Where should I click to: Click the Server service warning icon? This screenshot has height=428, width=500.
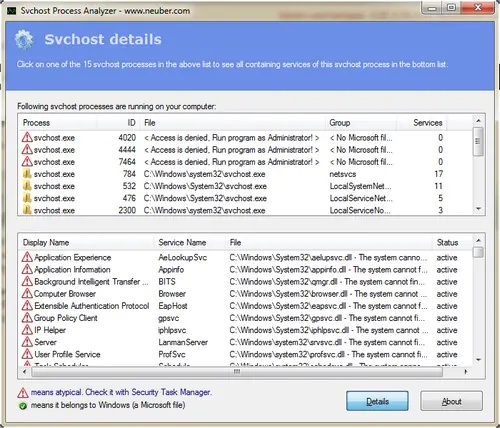pos(27,342)
